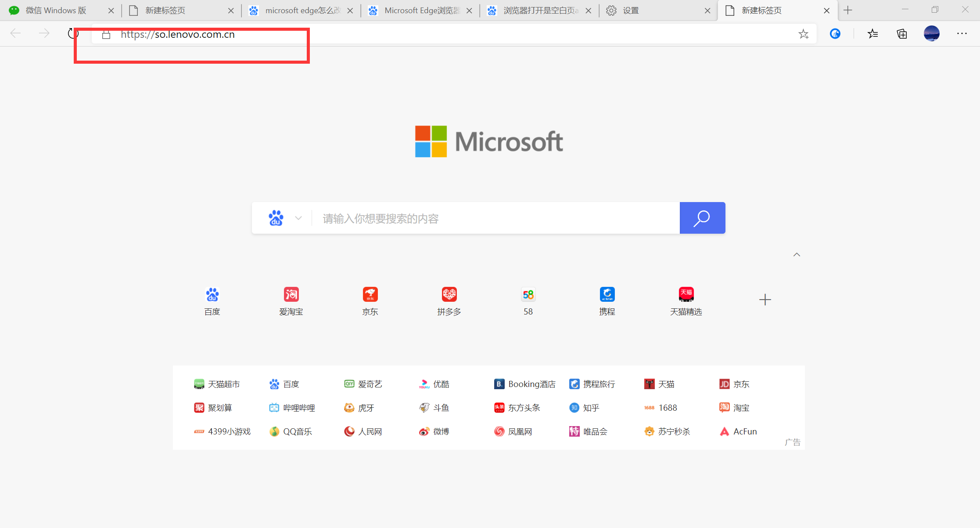
Task: Expand the search engine chooser arrow
Action: pyautogui.click(x=298, y=218)
